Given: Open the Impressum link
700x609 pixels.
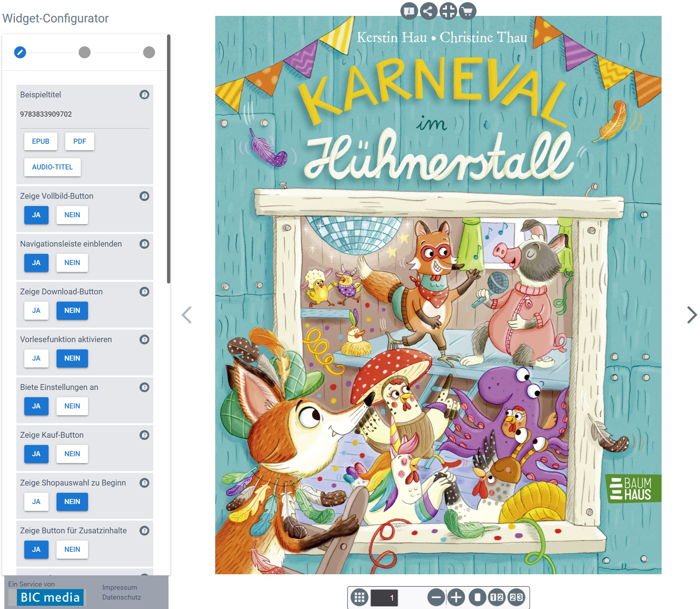Looking at the screenshot, I should [x=120, y=587].
